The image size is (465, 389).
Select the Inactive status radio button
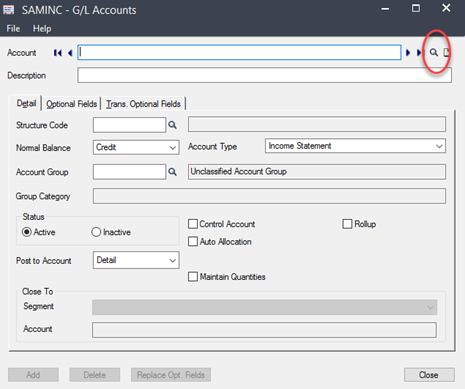pos(96,232)
